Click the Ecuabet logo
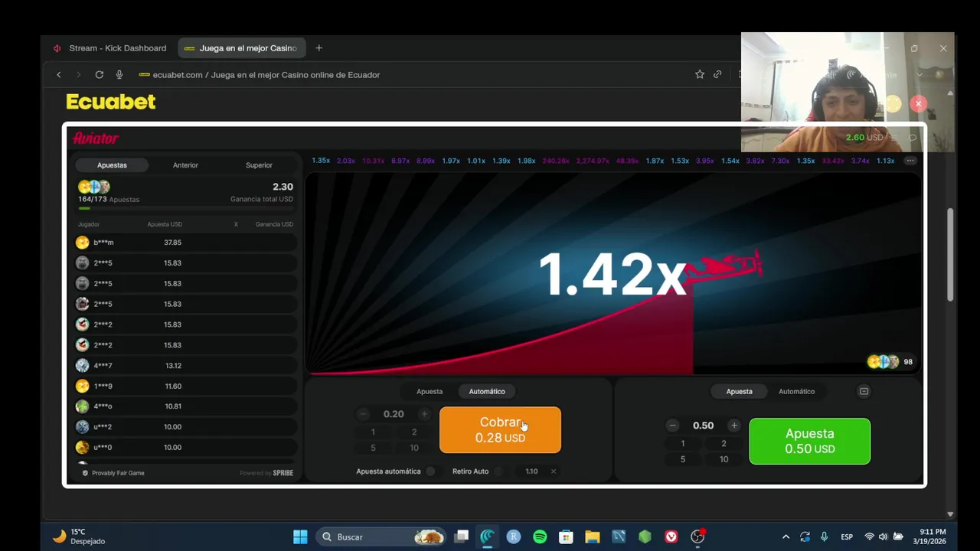980x551 pixels. click(110, 101)
